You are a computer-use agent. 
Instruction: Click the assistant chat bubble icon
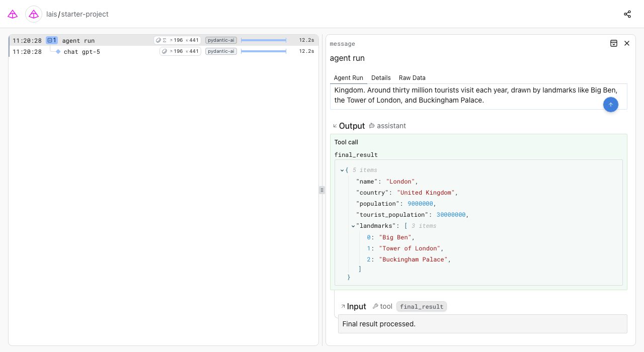click(x=372, y=126)
